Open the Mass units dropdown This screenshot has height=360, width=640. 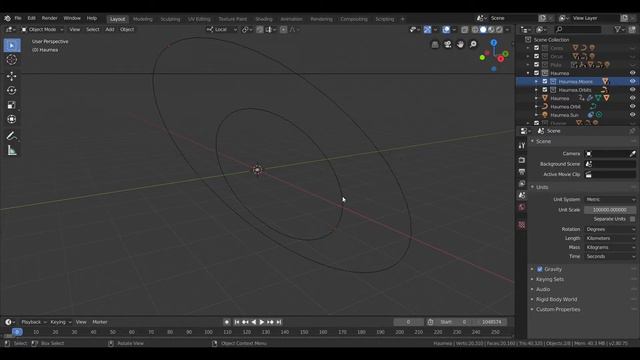coord(610,247)
